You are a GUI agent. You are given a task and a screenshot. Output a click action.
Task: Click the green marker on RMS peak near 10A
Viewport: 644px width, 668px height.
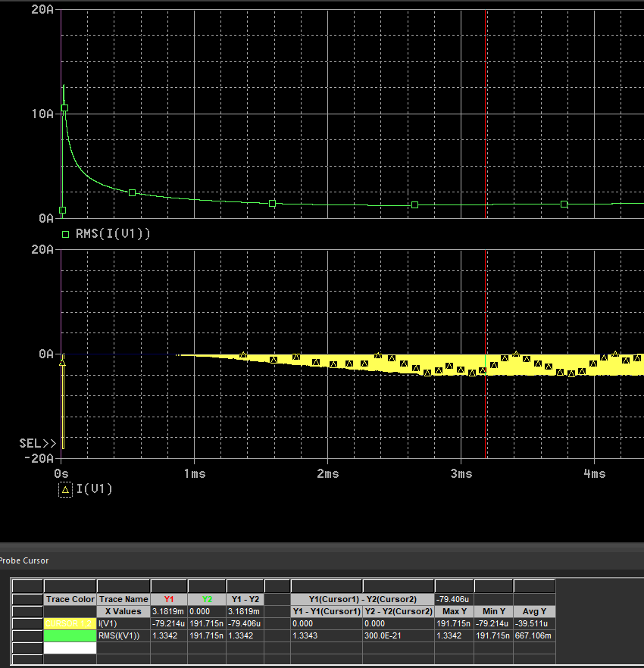[64, 108]
